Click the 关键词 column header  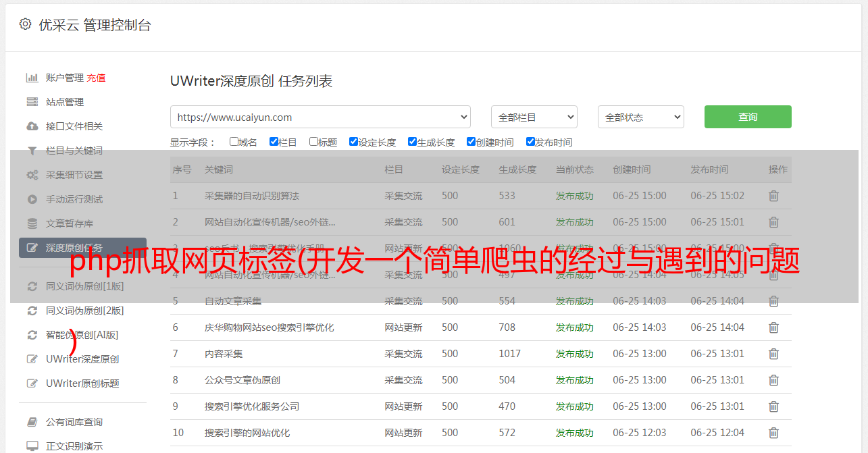(x=219, y=169)
